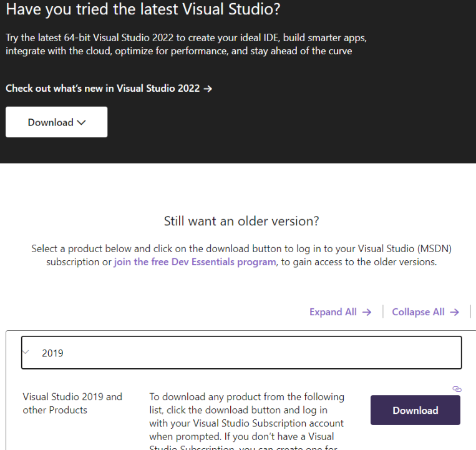Image resolution: width=476 pixels, height=450 pixels.
Task: Open the white Download dropdown button
Action: 57,122
